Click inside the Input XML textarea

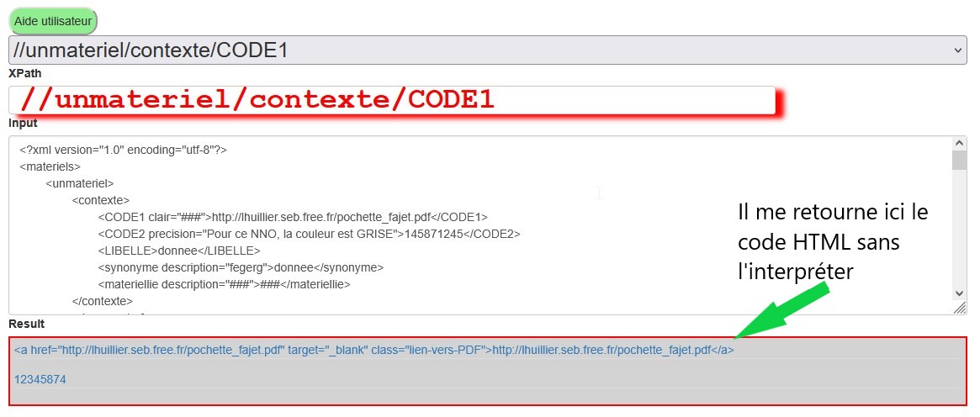coord(480,224)
